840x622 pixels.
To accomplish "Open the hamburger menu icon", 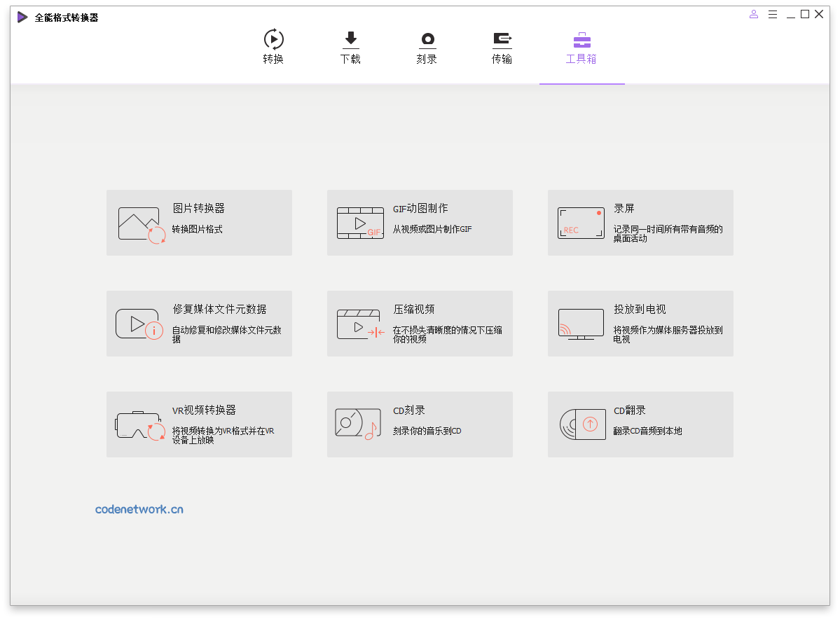I will [x=772, y=13].
